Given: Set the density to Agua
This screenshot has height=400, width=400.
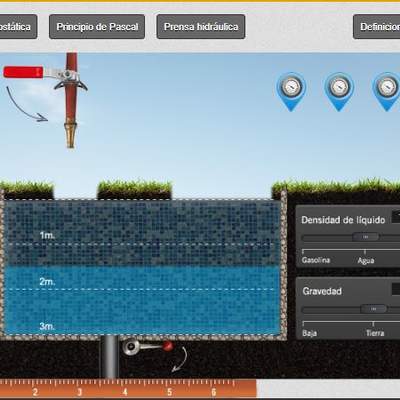Looking at the screenshot, I should pos(366,260).
